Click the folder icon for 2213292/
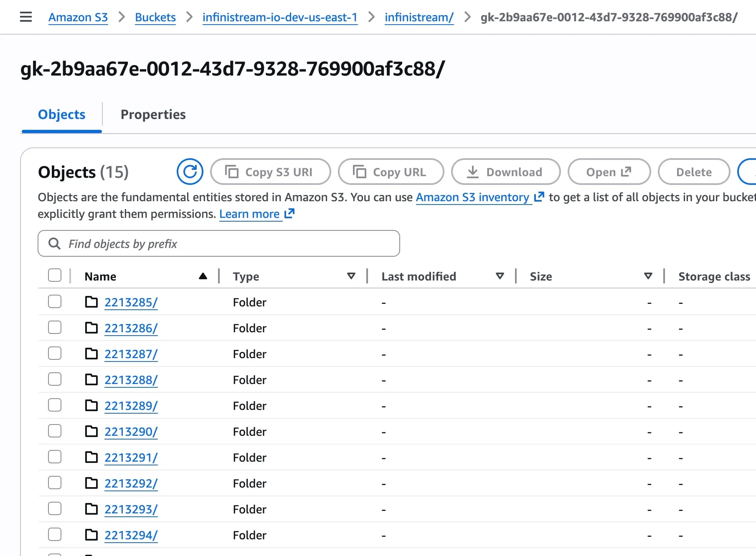756x556 pixels. [x=91, y=483]
